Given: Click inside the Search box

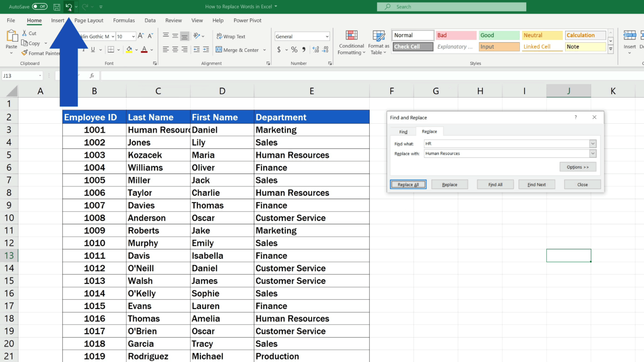Looking at the screenshot, I should pos(451,6).
